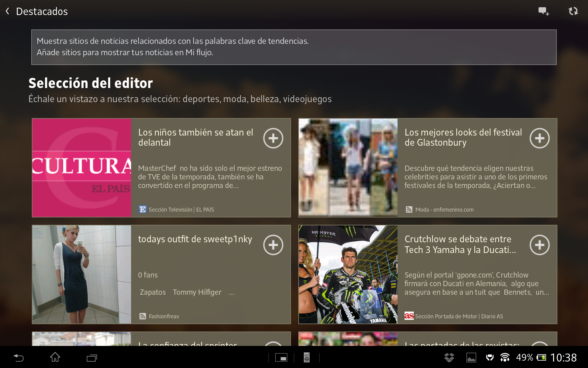
Task: Go back using the Destacados arrow
Action: (8, 11)
